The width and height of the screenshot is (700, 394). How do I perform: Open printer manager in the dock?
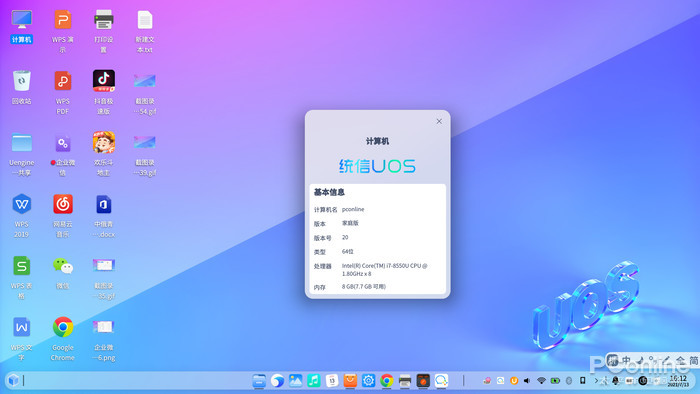pyautogui.click(x=405, y=381)
